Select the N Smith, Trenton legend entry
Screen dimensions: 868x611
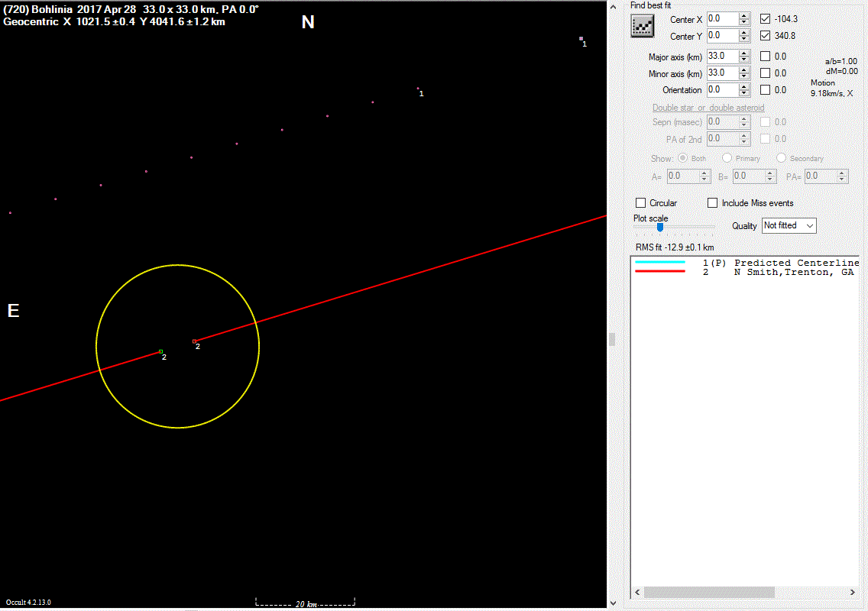click(793, 272)
